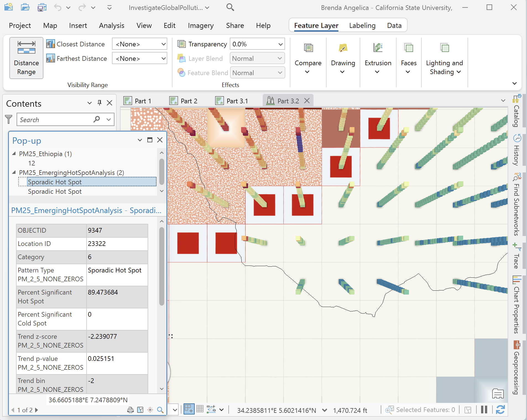Image resolution: width=527 pixels, height=420 pixels.
Task: Switch to the Data contextual tab
Action: pyautogui.click(x=394, y=25)
